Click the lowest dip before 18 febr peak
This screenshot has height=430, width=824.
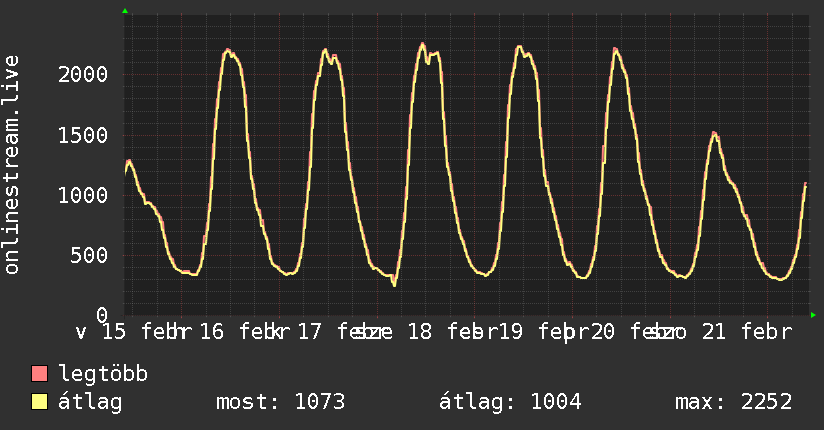click(x=394, y=285)
